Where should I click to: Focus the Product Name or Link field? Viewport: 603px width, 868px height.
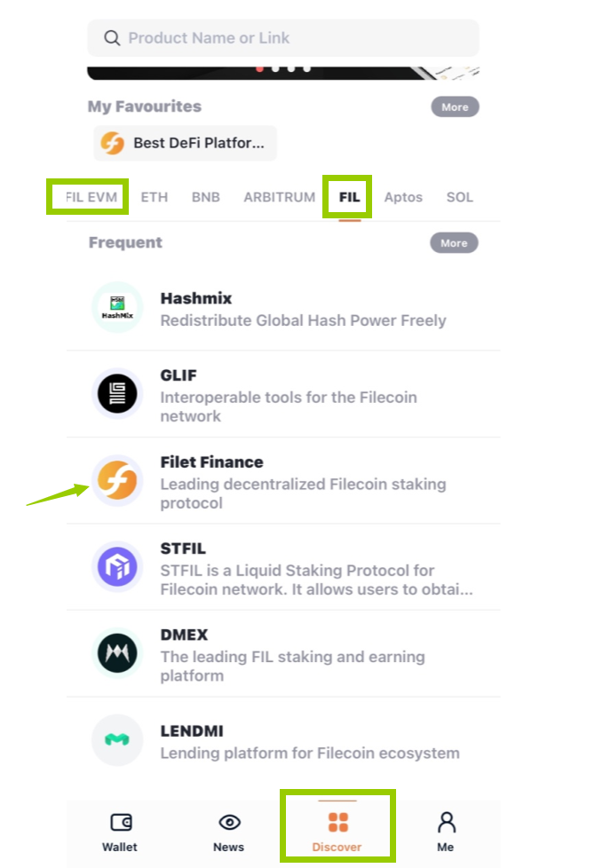coord(283,38)
